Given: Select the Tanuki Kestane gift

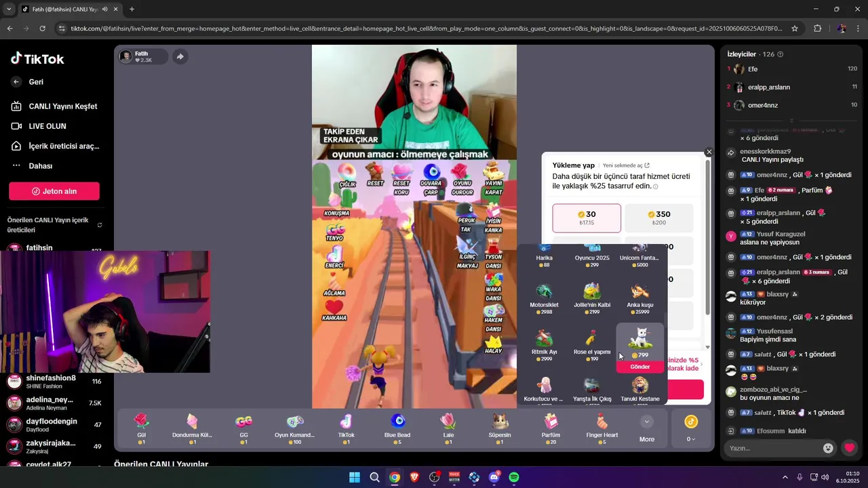Looking at the screenshot, I should tap(640, 390).
